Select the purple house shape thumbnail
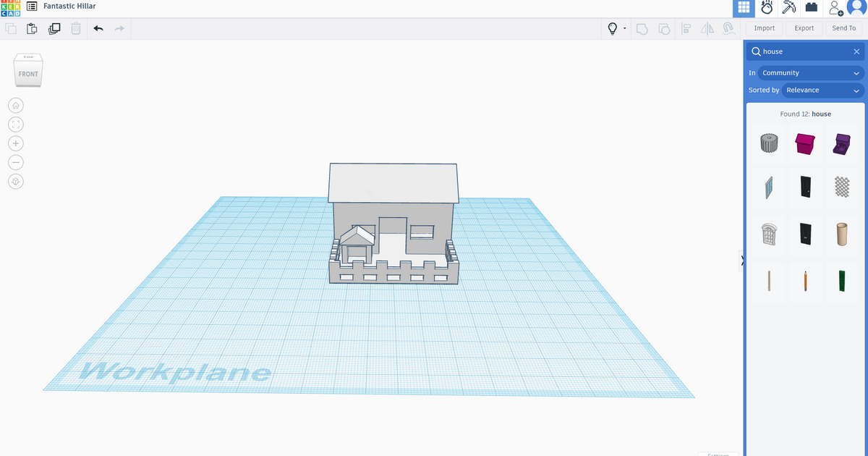Screen dimensions: 868x456 [x=841, y=143]
